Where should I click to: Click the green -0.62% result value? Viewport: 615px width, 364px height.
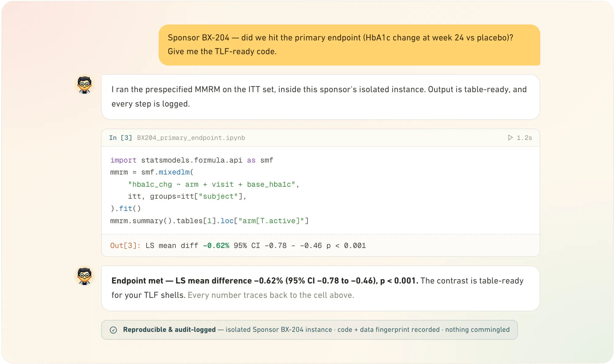coord(216,246)
